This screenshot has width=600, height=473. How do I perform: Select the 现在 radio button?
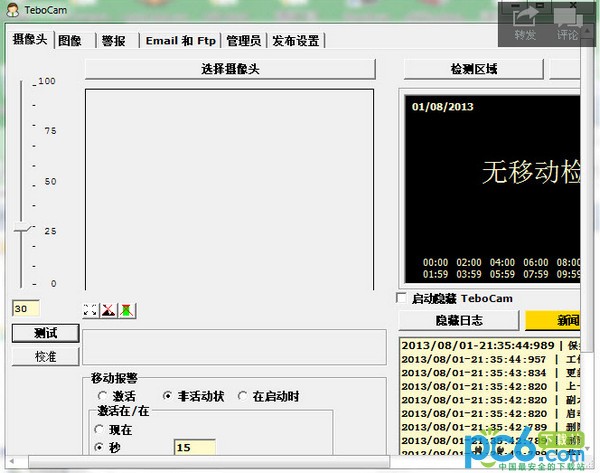coord(99,429)
